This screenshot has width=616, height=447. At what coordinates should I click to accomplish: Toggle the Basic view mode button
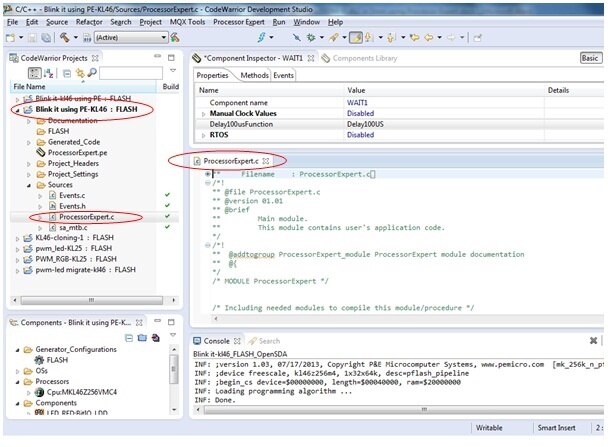[x=590, y=59]
